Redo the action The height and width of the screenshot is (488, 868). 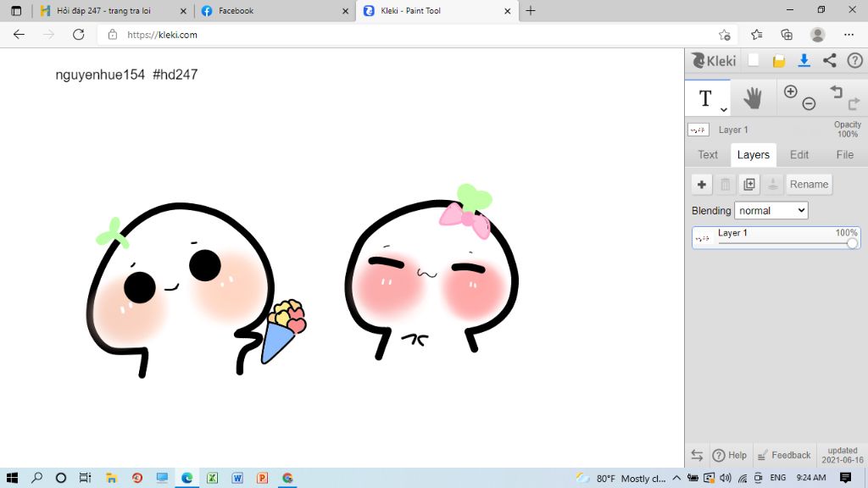coord(854,103)
